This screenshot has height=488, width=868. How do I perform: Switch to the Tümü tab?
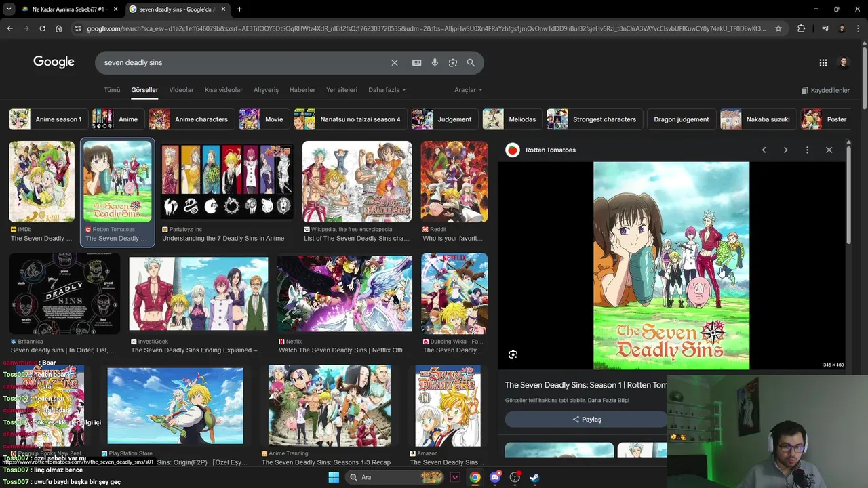coord(112,90)
